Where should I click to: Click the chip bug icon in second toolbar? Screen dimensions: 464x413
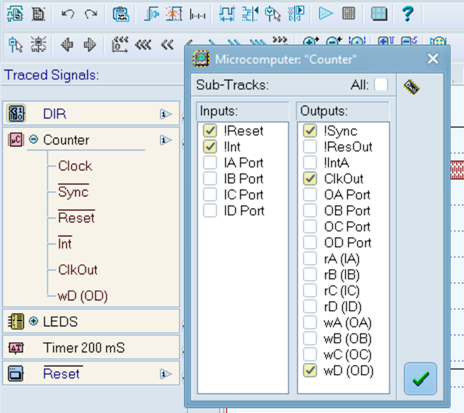[39, 44]
